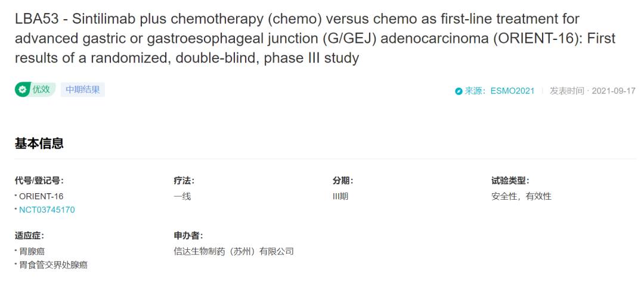This screenshot has width=644, height=282.
Task: Click the blue source icon before 来源
Action: pyautogui.click(x=459, y=91)
